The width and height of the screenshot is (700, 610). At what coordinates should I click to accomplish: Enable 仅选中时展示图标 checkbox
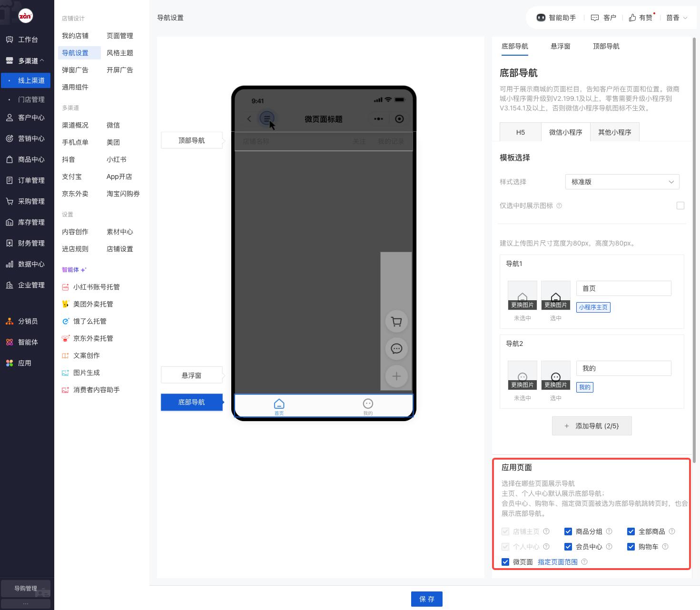pos(680,206)
